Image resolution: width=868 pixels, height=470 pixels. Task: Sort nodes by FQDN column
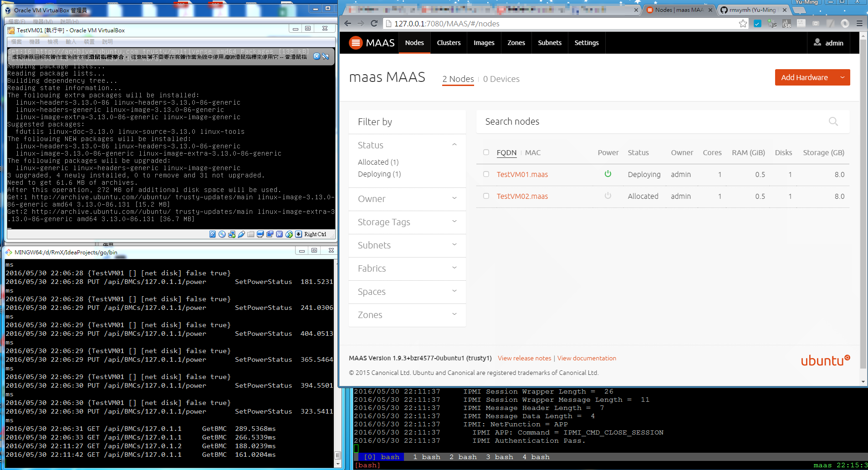click(506, 152)
